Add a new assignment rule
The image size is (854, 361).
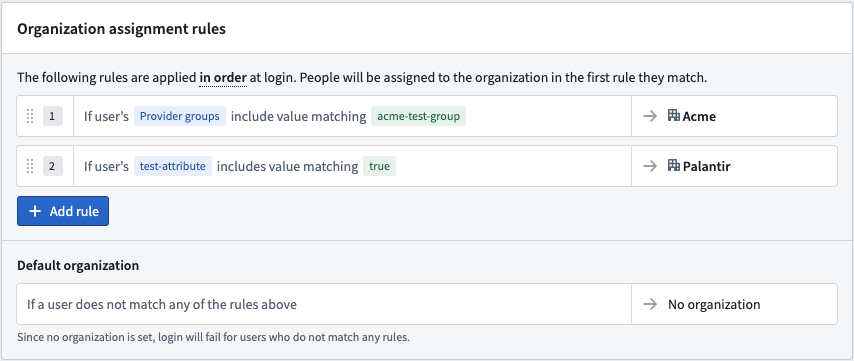63,211
